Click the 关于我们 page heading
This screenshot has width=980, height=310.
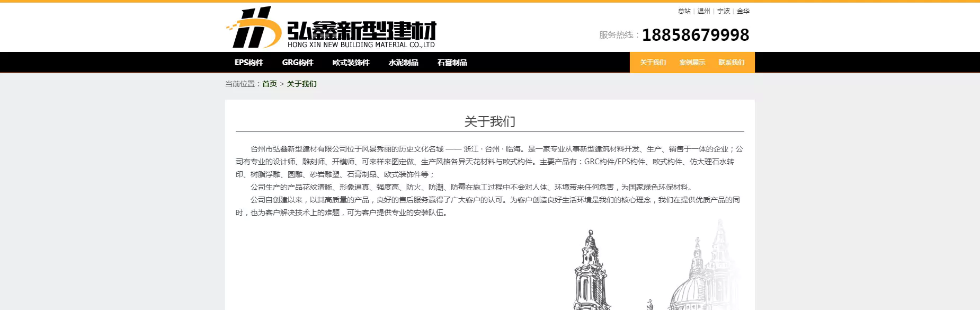[x=490, y=122]
